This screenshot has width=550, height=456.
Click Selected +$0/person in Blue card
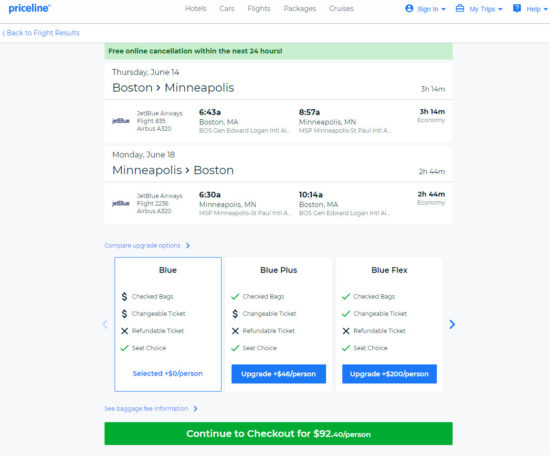coord(168,374)
